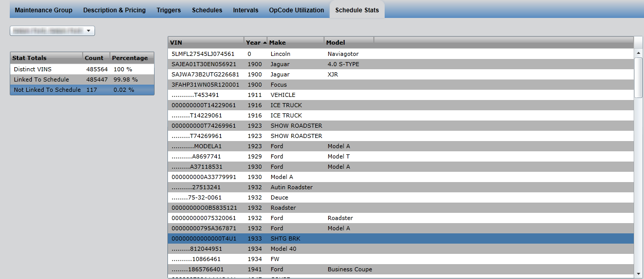The width and height of the screenshot is (644, 279).
Task: Open the Maintenance Group tab
Action: point(44,10)
